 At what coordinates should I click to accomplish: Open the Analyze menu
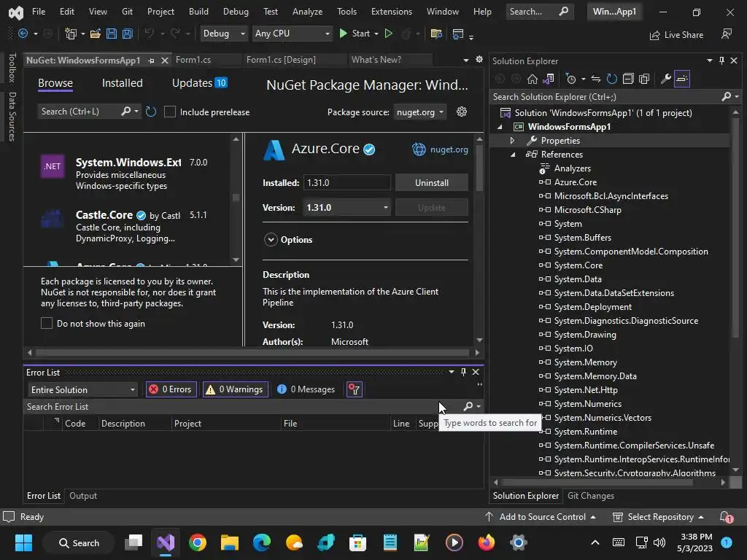pyautogui.click(x=307, y=12)
